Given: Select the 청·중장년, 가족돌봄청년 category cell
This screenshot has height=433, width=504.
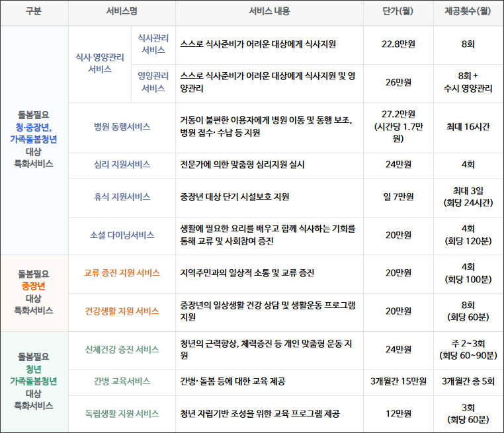Looking at the screenshot, I should [34, 139].
